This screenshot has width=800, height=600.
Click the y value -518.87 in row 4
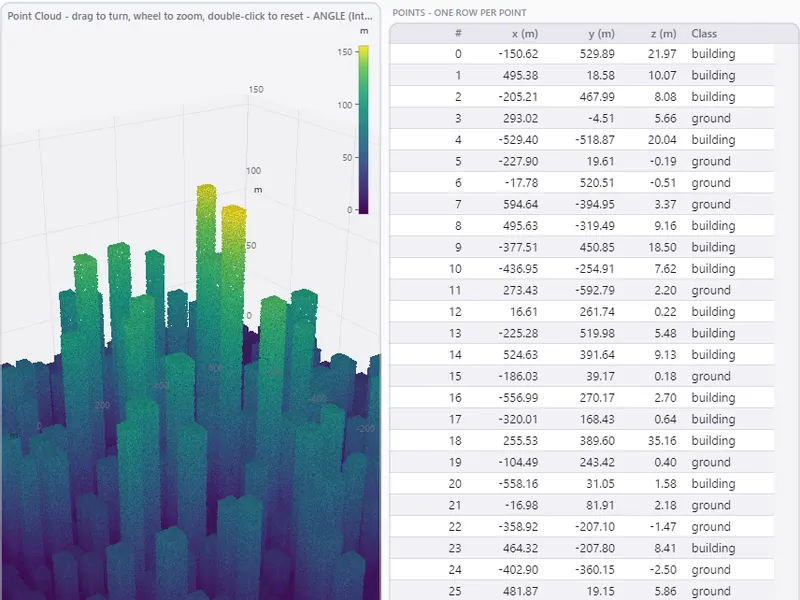595,140
